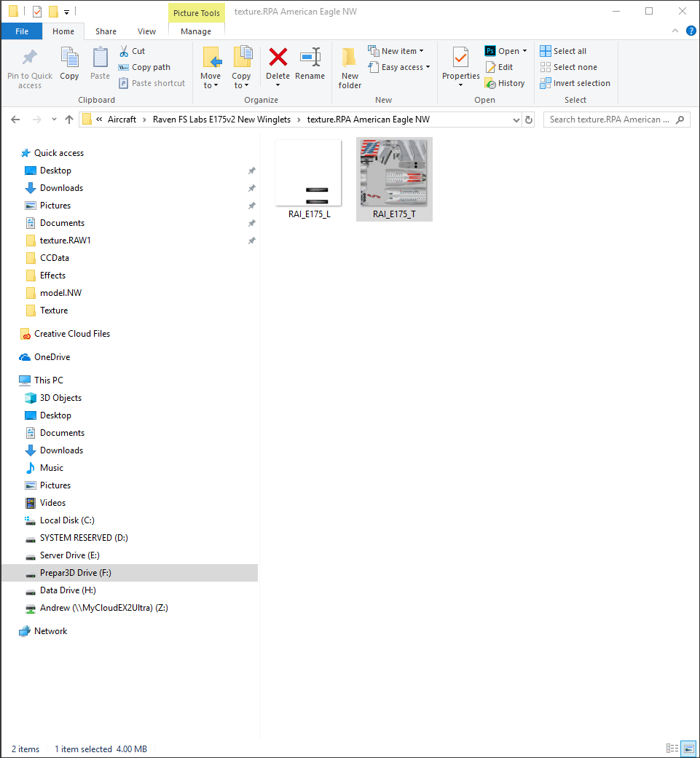The width and height of the screenshot is (700, 758).
Task: Open file History
Action: coord(505,83)
